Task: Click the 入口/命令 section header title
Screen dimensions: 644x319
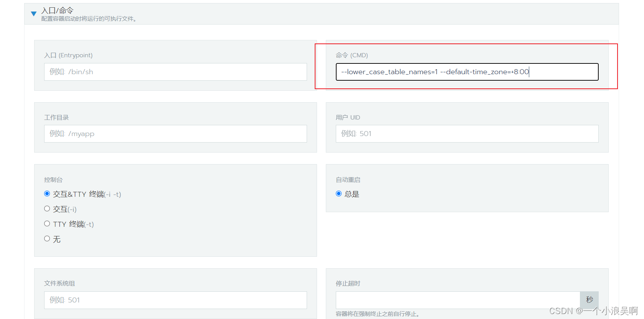Action: (x=57, y=10)
